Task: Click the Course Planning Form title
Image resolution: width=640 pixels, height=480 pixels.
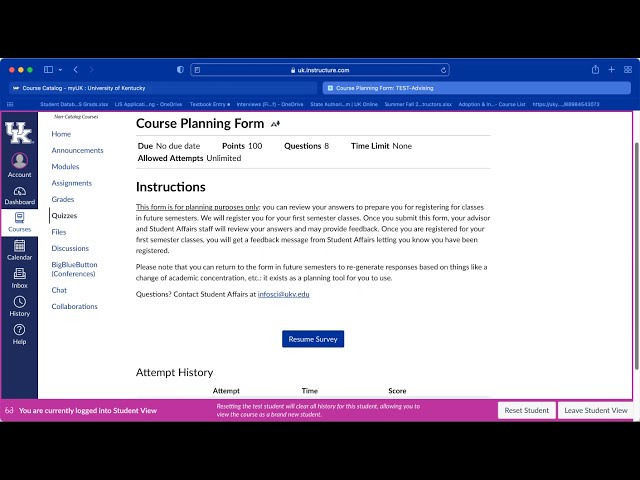Action: tap(200, 123)
